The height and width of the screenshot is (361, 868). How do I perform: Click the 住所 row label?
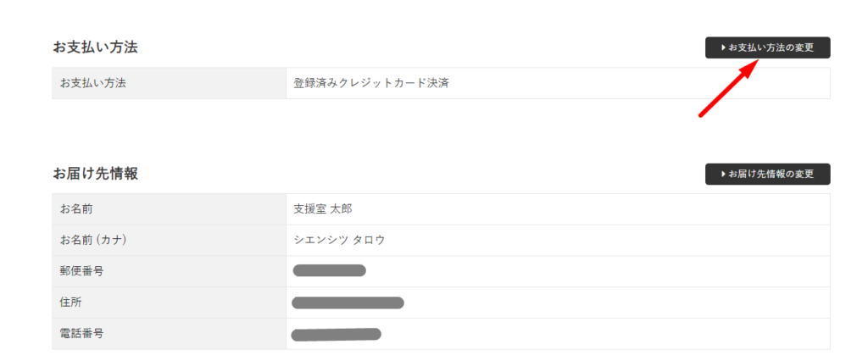(x=71, y=303)
